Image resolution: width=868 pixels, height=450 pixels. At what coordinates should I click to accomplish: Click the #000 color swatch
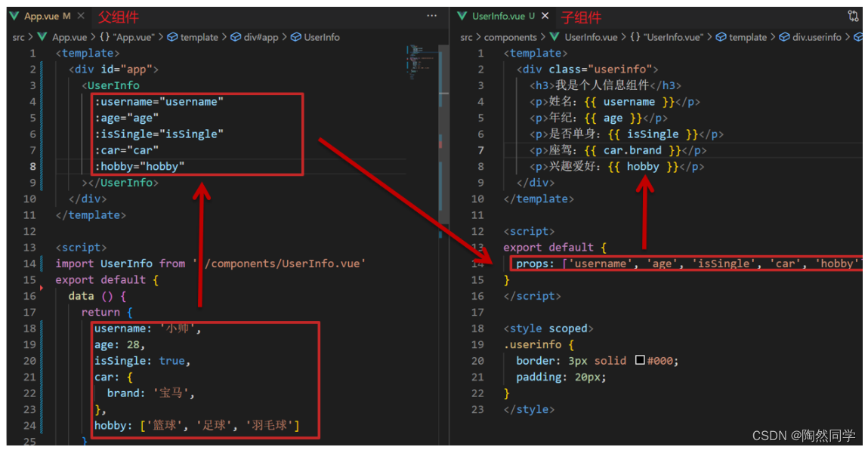coord(640,360)
